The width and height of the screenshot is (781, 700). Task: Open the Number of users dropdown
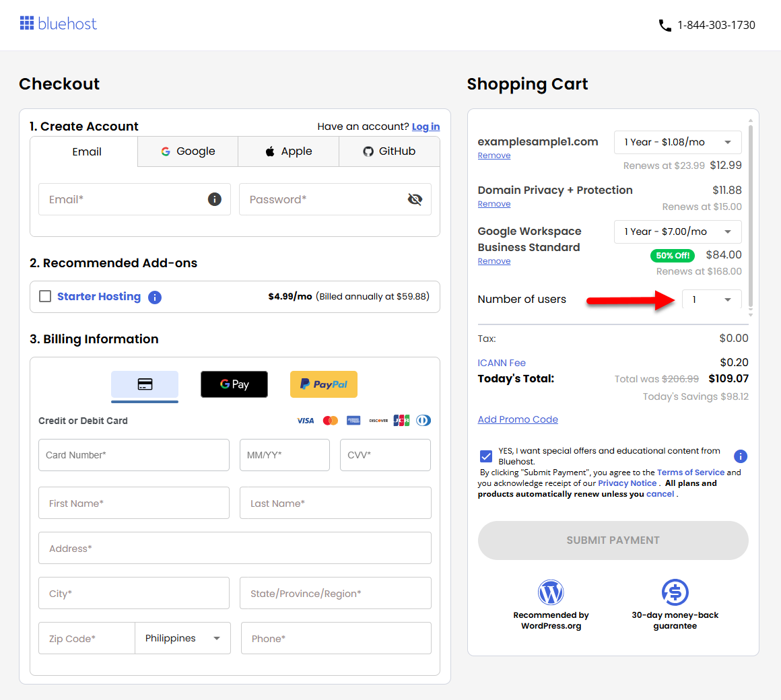coord(711,300)
